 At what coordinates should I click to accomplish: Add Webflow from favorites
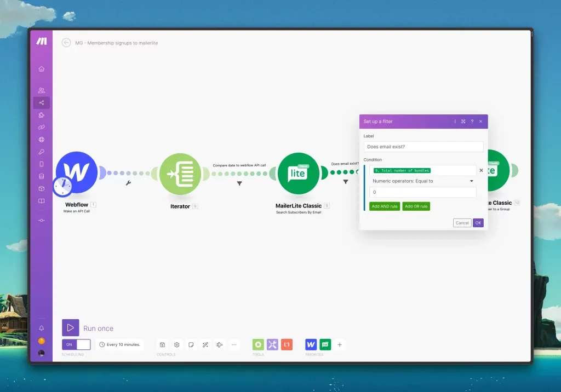tap(311, 344)
